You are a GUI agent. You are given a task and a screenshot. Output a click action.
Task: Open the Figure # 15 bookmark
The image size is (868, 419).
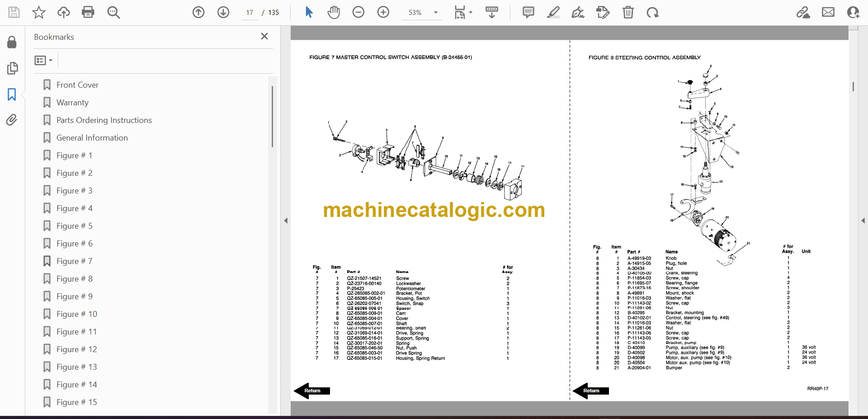click(76, 402)
